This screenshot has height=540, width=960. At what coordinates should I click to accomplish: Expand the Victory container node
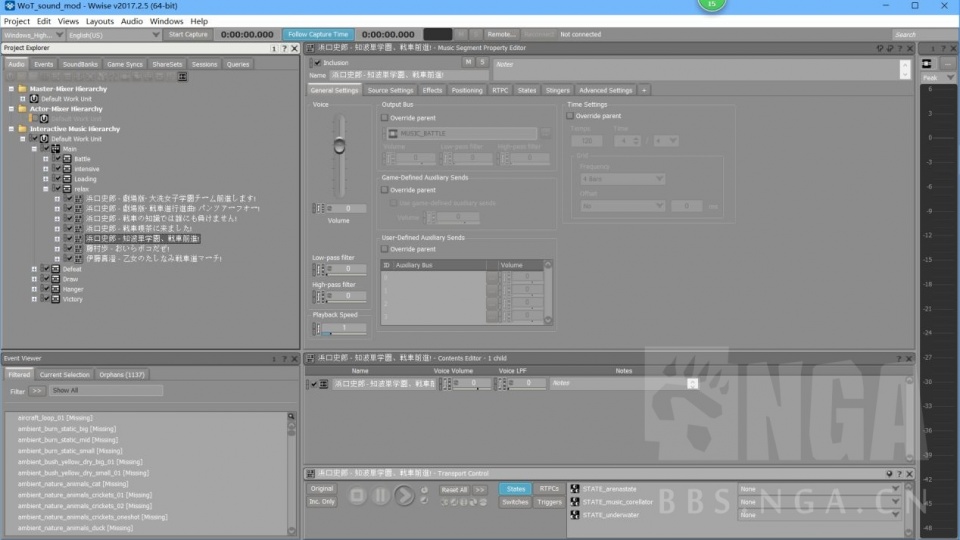34,299
